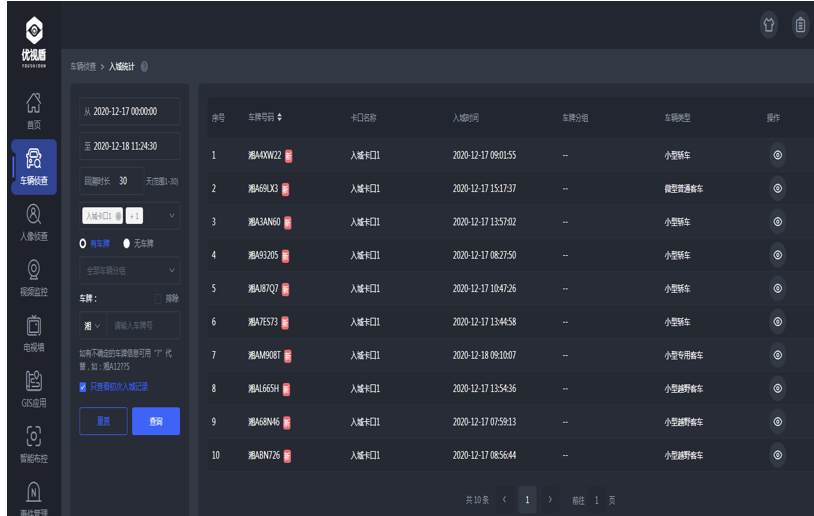View details icon for row 湘A7ES73
The height and width of the screenshot is (516, 814).
pyautogui.click(x=777, y=321)
